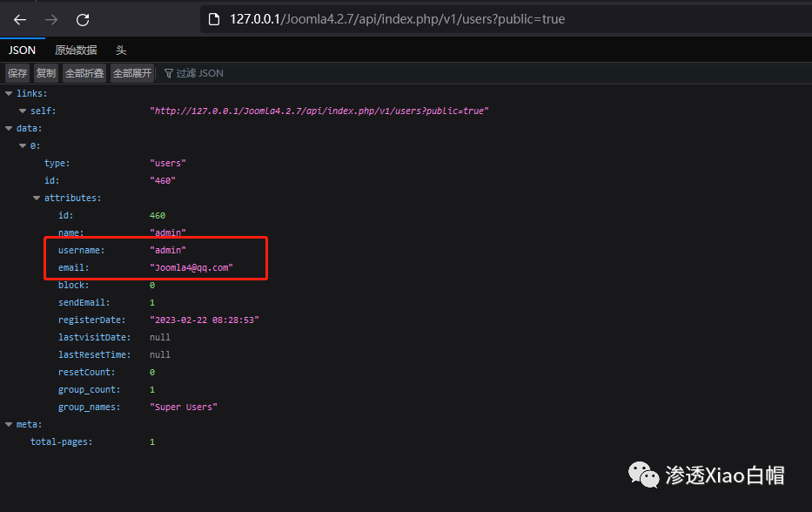Click the page info icon in address bar
The image size is (812, 512).
click(x=214, y=20)
